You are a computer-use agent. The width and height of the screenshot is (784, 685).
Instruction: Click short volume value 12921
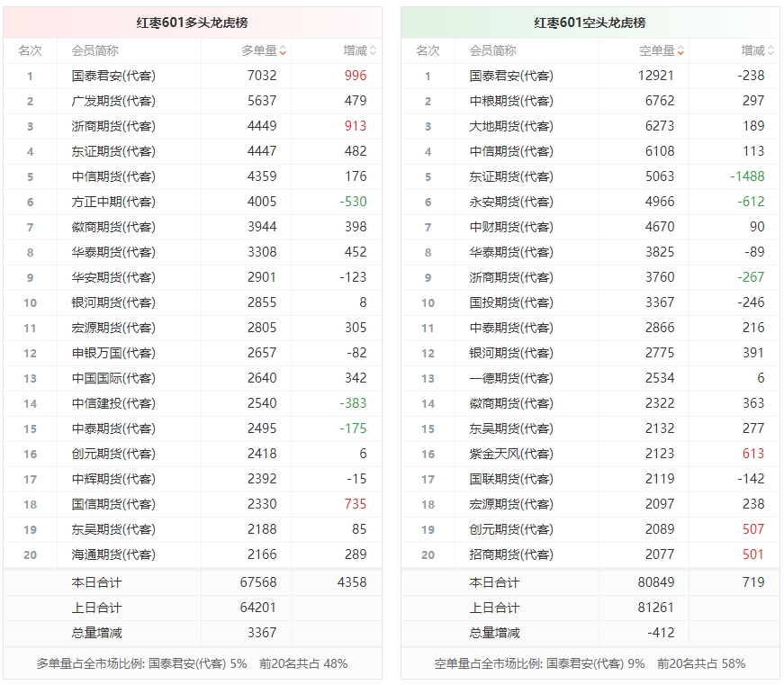point(656,76)
